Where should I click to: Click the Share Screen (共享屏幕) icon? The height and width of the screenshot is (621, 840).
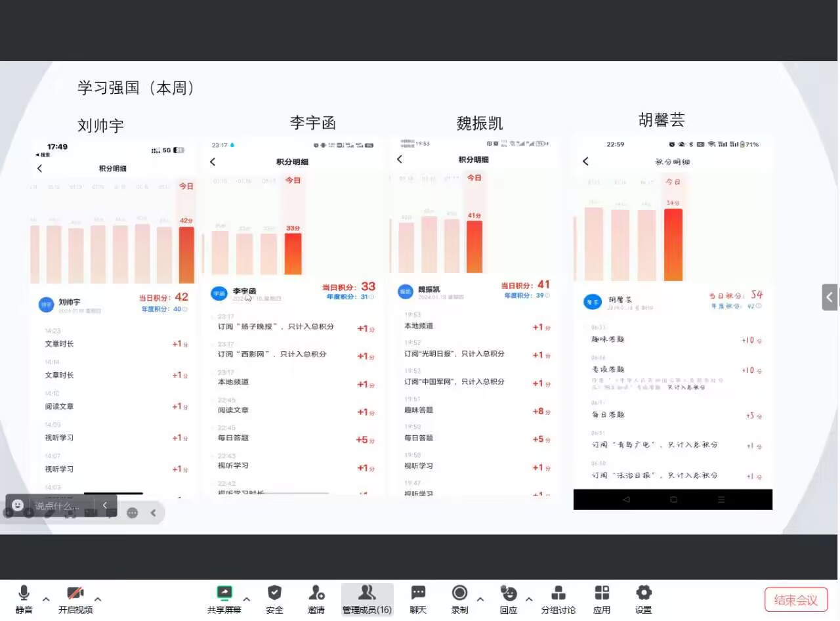(224, 593)
